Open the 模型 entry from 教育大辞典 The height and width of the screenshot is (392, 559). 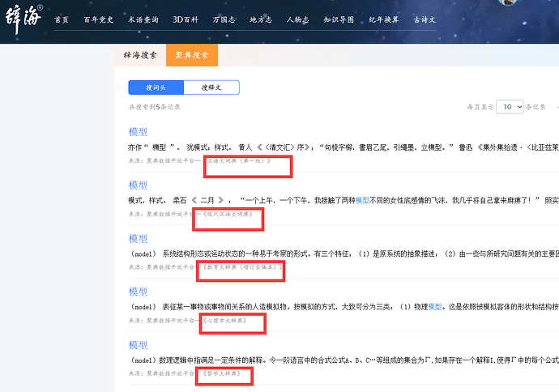click(x=138, y=238)
